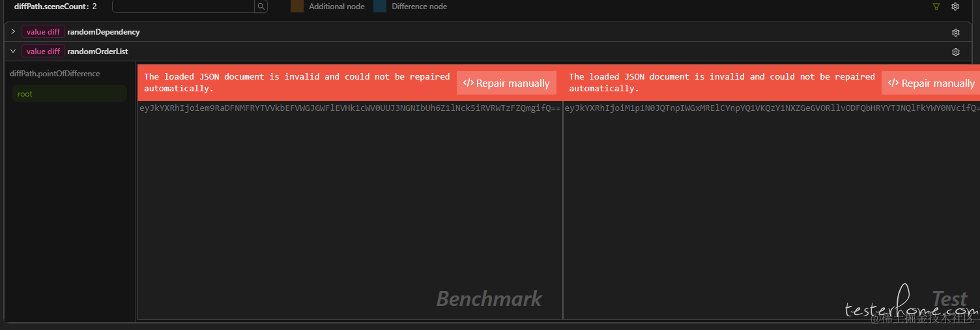This screenshot has width=980, height=330.
Task: Expand the randomDependency row
Action: [13, 31]
